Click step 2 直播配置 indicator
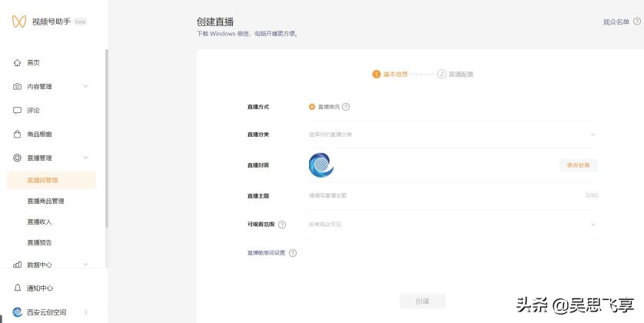 point(455,74)
